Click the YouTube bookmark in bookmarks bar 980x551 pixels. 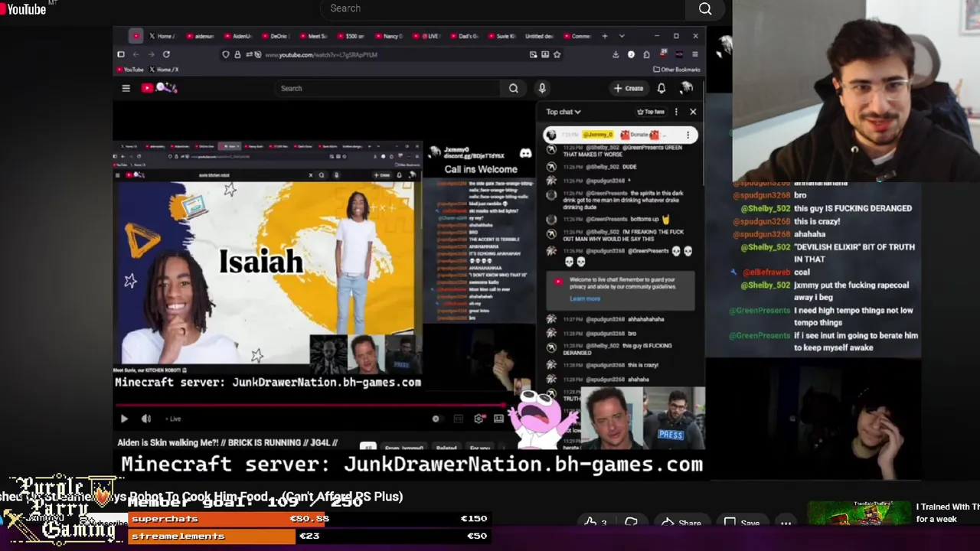(x=129, y=70)
